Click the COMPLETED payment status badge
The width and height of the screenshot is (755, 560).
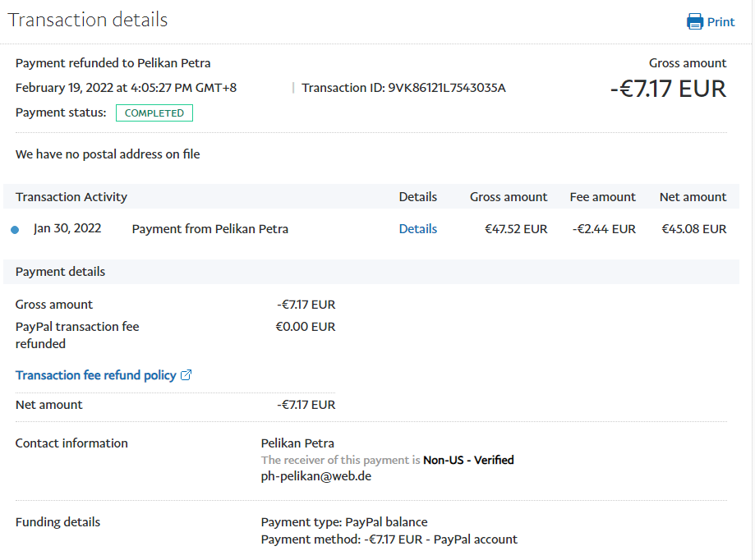(x=154, y=112)
